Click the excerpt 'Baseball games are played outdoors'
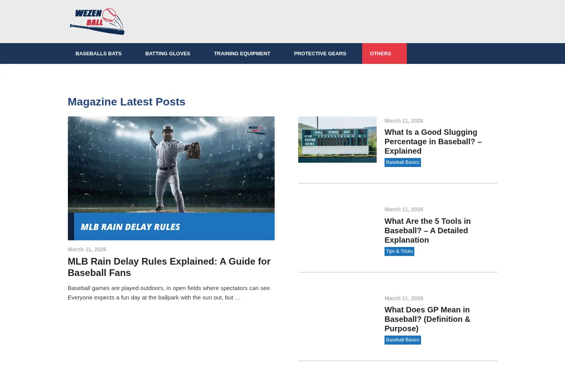 tap(169, 293)
